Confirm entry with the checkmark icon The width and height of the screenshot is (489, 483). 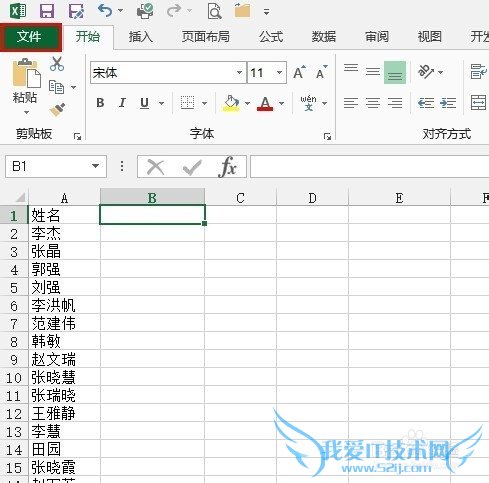(x=192, y=167)
